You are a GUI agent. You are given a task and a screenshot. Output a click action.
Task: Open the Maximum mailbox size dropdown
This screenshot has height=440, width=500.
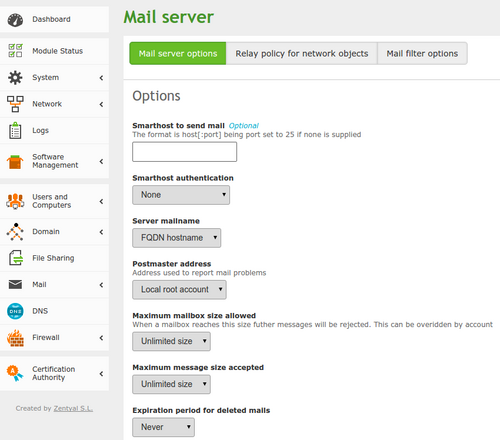point(171,341)
